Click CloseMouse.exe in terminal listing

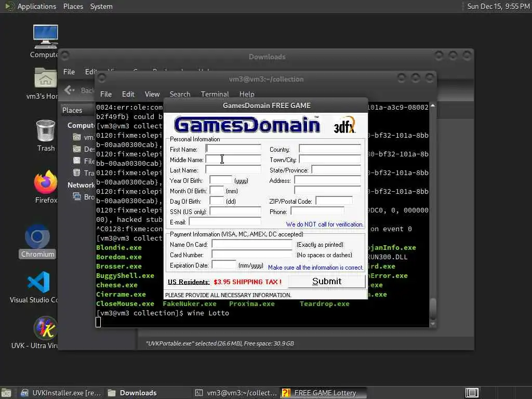click(125, 303)
